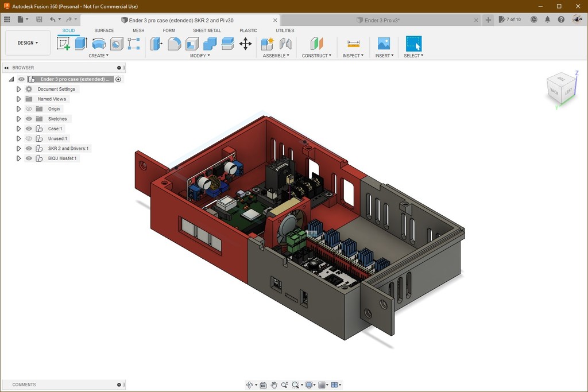Screen dimensions: 588x392
Task: Select the Create Sketch tool
Action: click(x=63, y=44)
